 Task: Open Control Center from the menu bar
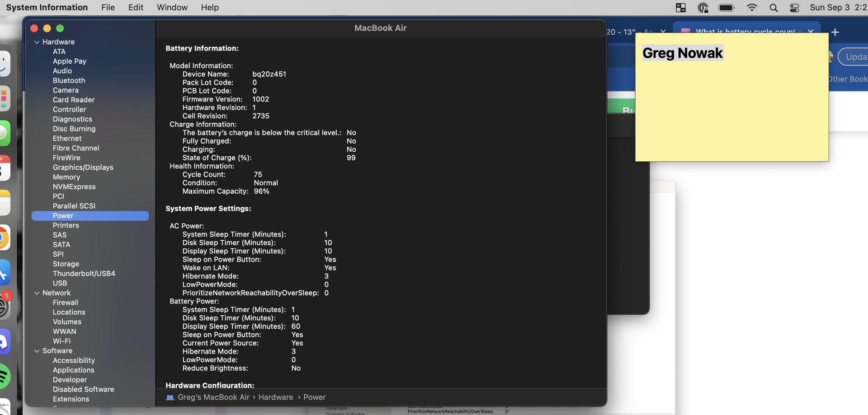click(x=794, y=8)
